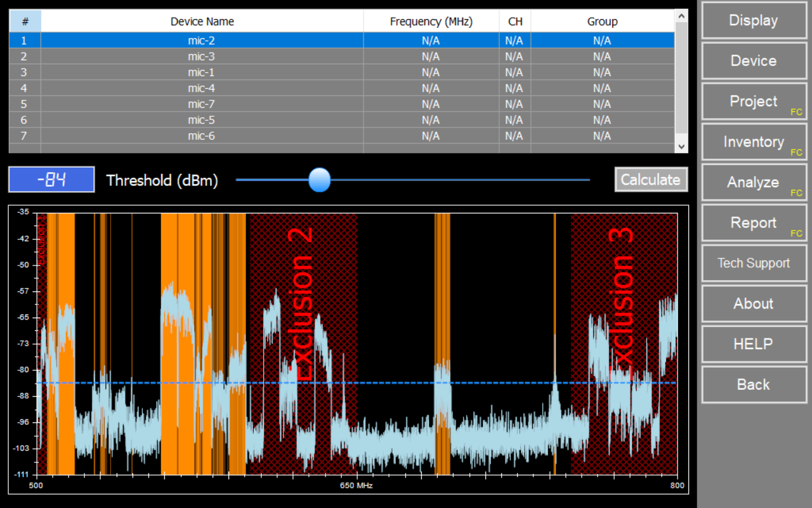Open the Project section

click(754, 102)
